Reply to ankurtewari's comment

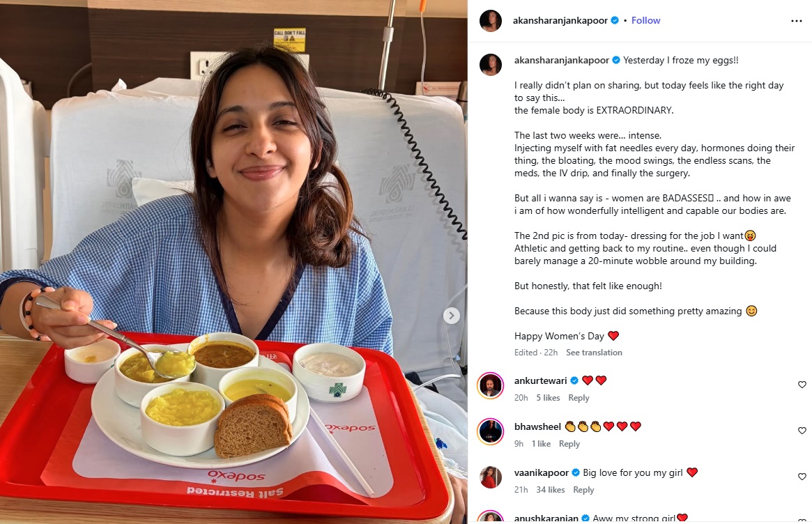pos(579,398)
